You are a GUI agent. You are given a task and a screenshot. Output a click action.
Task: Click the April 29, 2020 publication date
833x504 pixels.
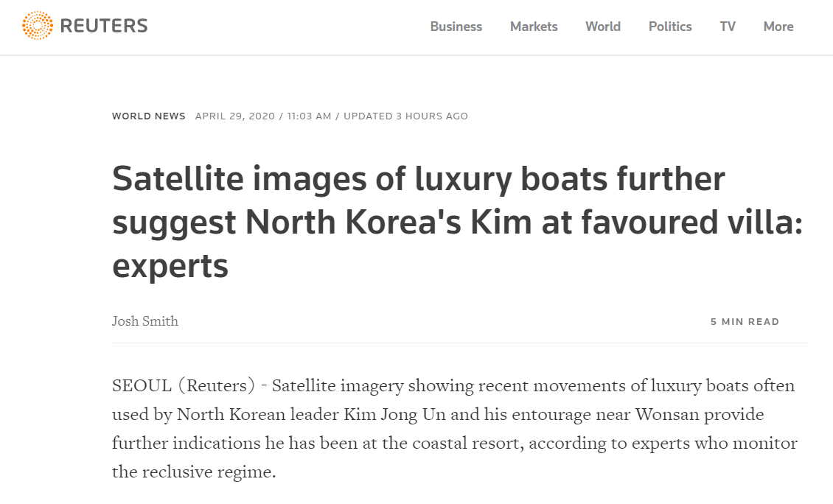coord(235,116)
